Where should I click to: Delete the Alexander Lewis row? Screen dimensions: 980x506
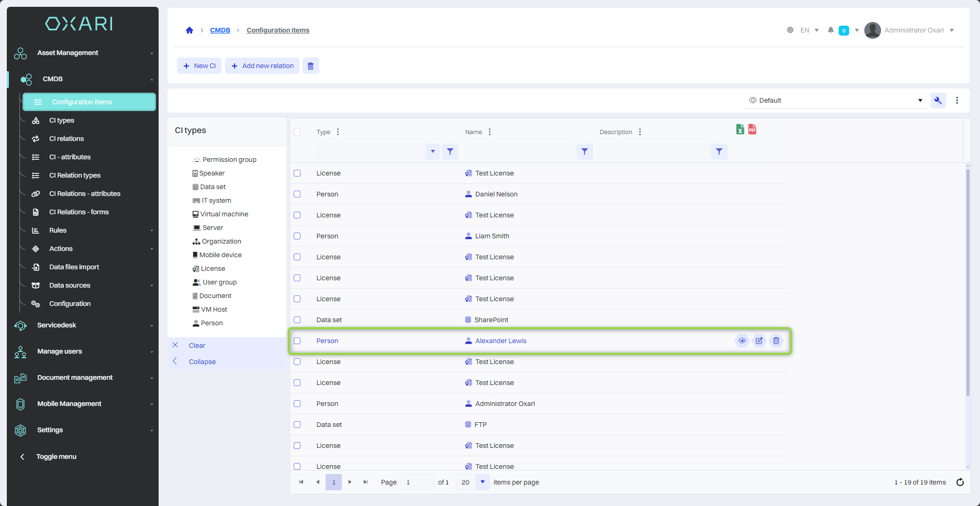tap(776, 341)
